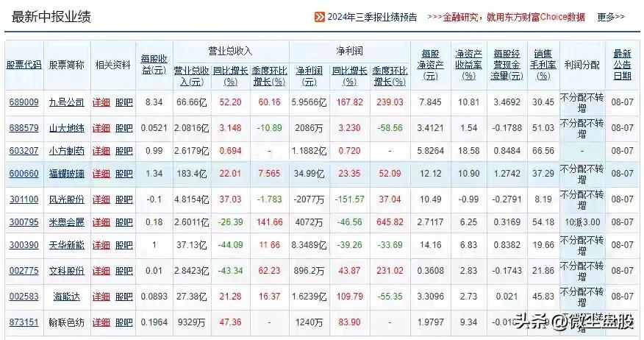Open 股吧 for 天华新能
Viewport: 644px width, 340px height.
124,245
